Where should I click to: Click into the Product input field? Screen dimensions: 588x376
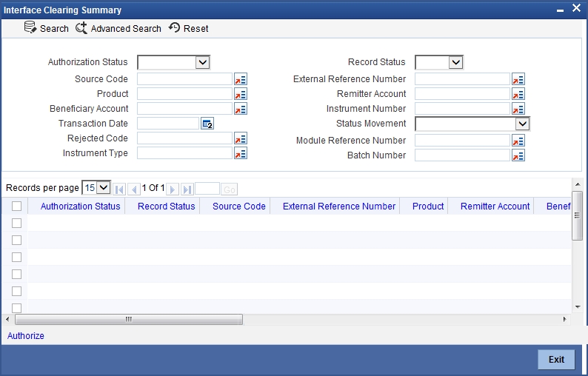(184, 94)
